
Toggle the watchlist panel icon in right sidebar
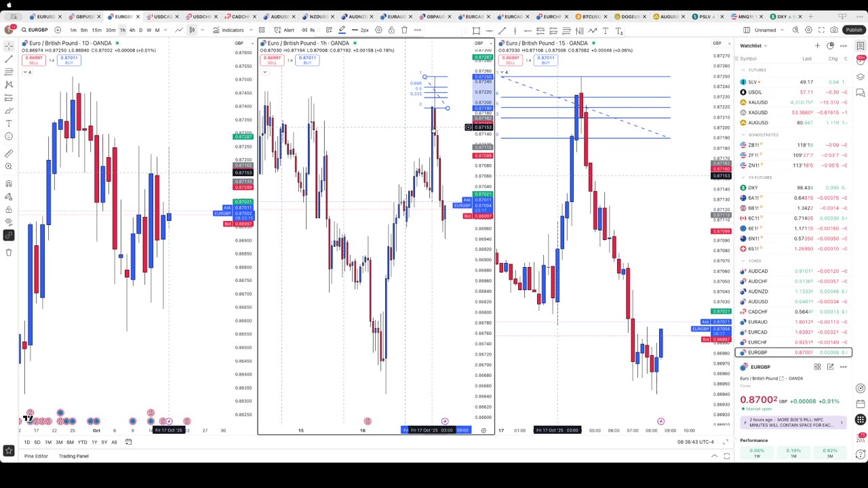[860, 45]
